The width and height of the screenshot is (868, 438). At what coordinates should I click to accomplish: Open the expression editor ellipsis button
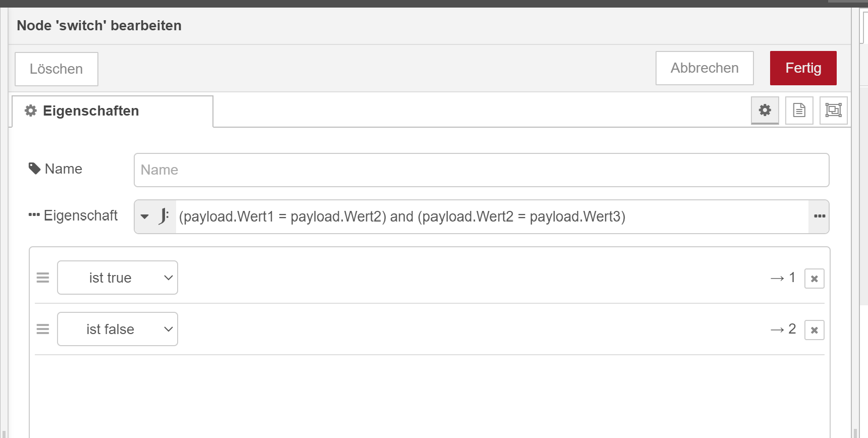click(819, 216)
